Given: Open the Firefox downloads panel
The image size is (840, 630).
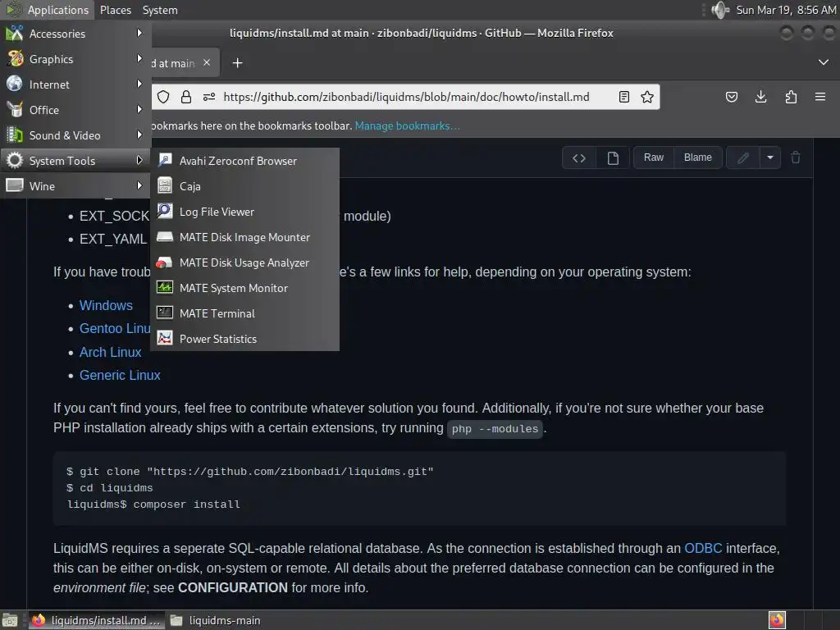Looking at the screenshot, I should pos(760,97).
